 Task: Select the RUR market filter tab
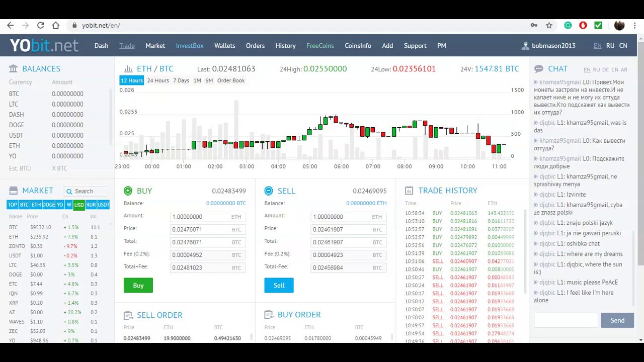pyautogui.click(x=91, y=205)
